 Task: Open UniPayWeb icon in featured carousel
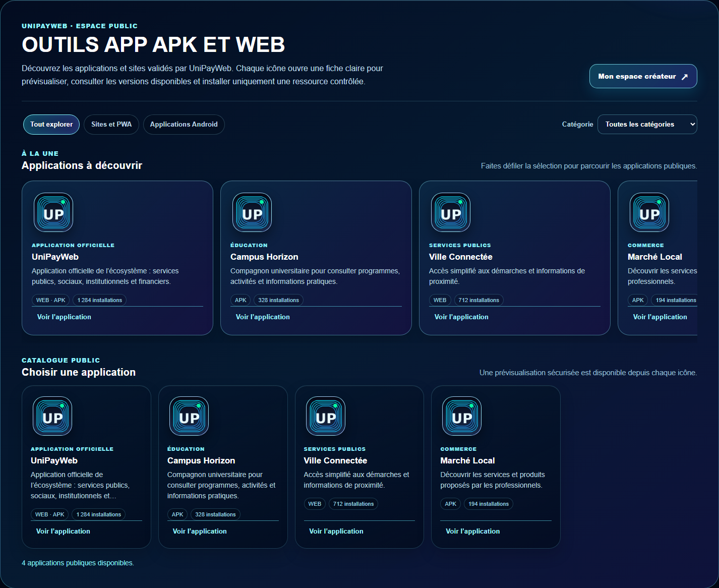[53, 212]
